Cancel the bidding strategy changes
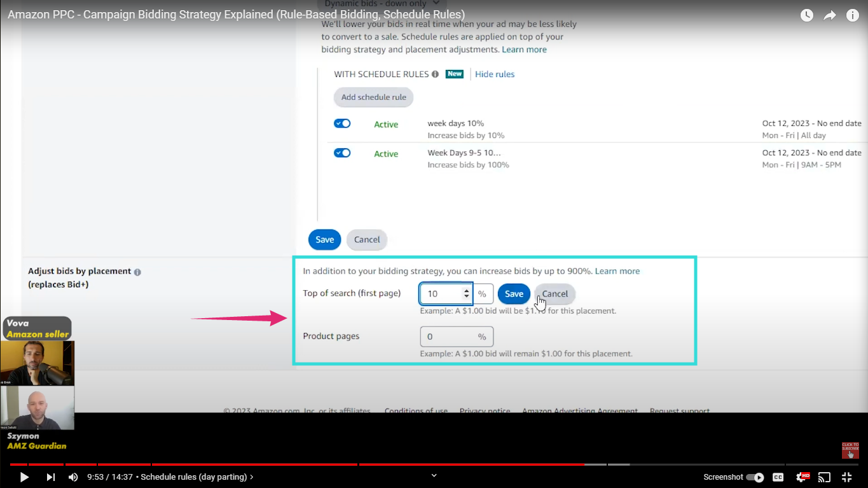Image resolution: width=868 pixels, height=488 pixels. (367, 239)
